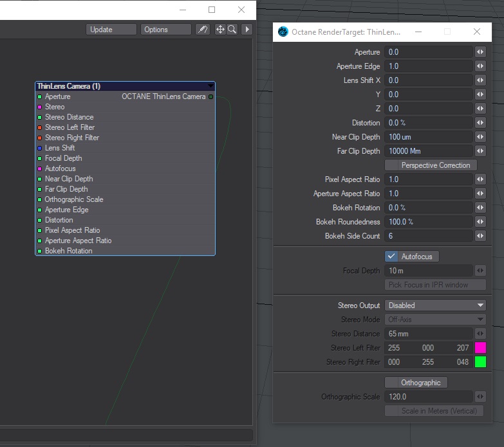Click the Stereo Distance 65 mm field
This screenshot has height=447, width=504.
point(429,333)
